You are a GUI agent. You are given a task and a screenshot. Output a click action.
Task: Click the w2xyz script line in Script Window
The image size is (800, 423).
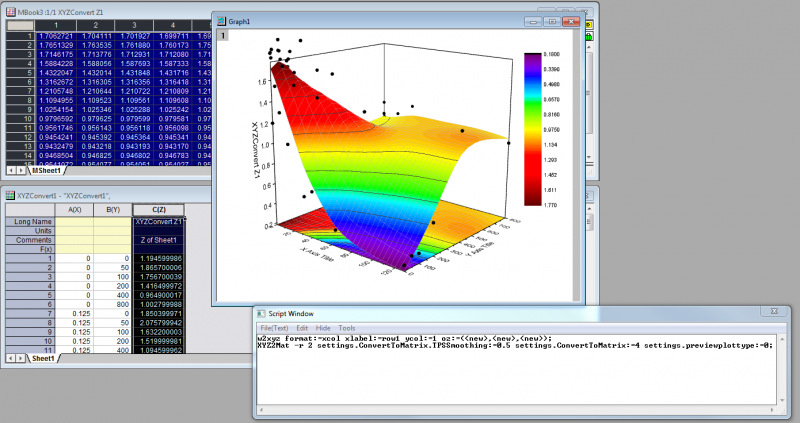click(405, 339)
